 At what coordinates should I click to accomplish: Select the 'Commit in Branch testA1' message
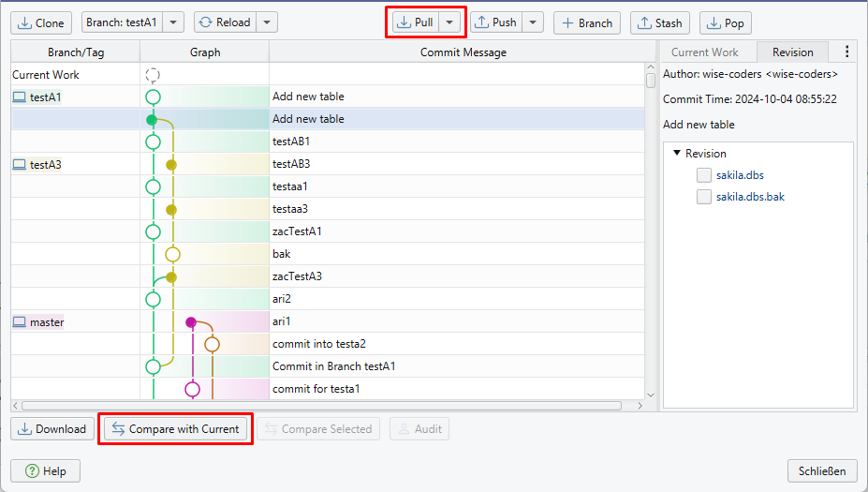(333, 366)
